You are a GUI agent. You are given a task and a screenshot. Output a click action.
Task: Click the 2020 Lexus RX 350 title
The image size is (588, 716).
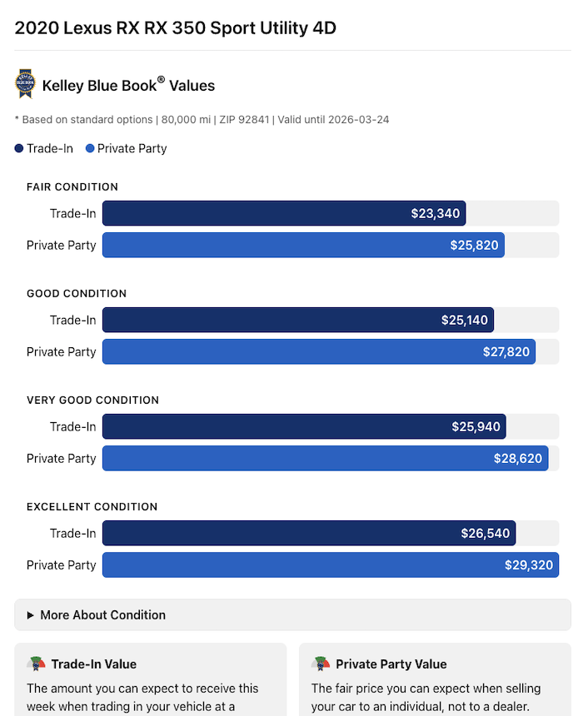176,28
